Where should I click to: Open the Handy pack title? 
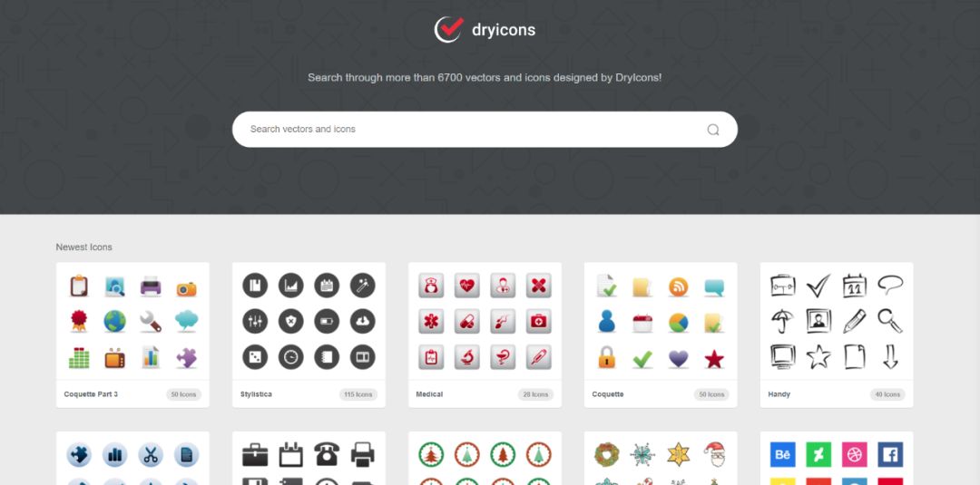779,394
